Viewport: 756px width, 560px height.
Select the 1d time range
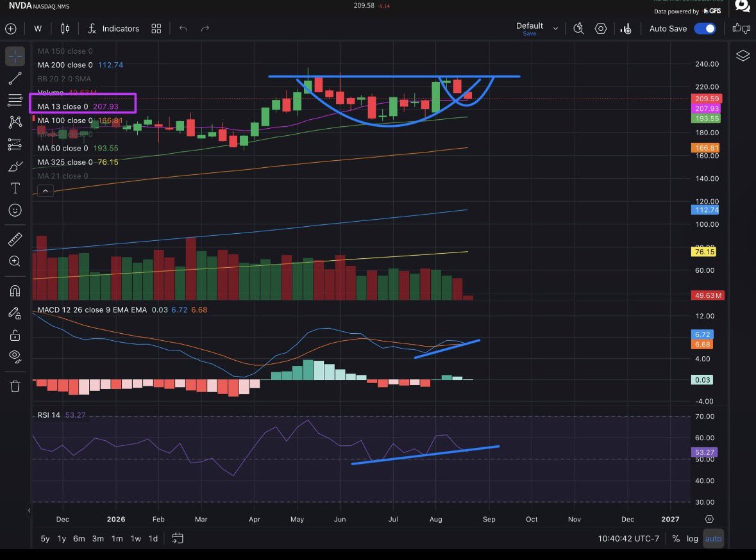tap(153, 539)
